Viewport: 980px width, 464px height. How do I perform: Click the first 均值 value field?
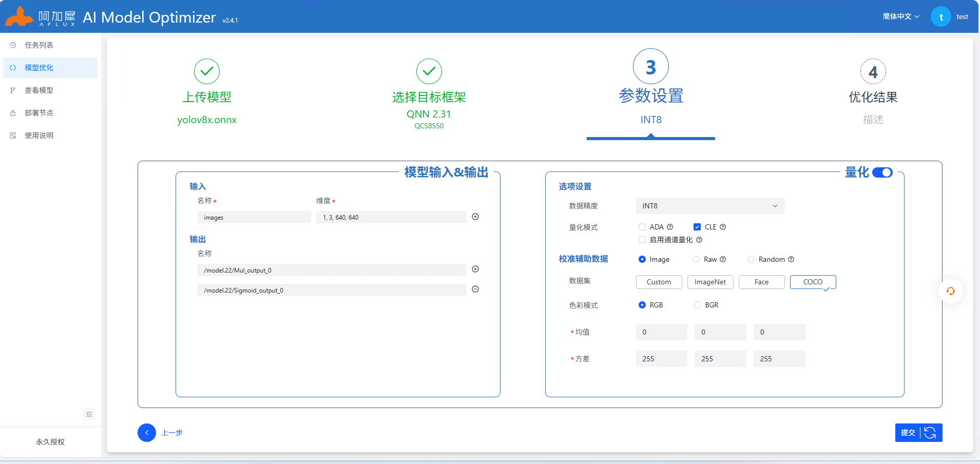coord(662,332)
